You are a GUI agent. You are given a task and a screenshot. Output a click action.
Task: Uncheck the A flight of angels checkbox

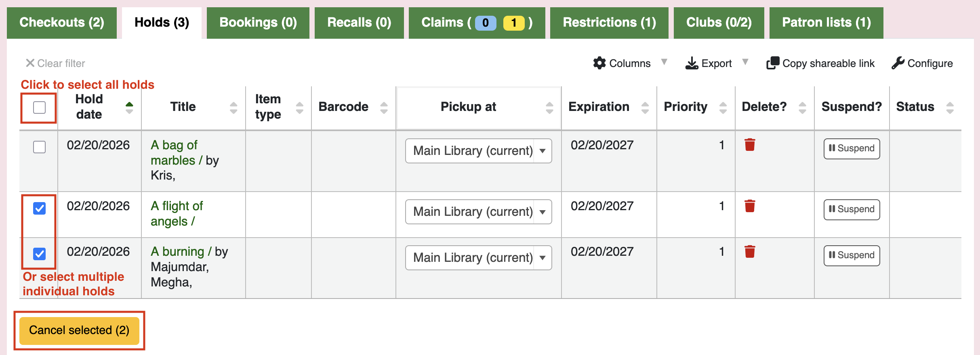pos(39,208)
